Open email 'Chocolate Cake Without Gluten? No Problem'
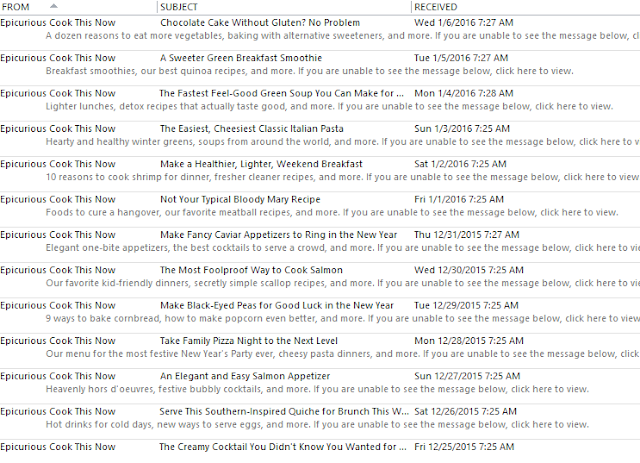The image size is (640, 463). pos(260,23)
